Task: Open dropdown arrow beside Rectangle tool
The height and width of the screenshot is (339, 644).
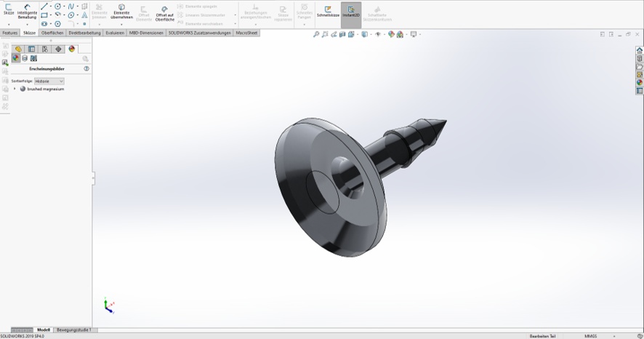Action: point(51,15)
